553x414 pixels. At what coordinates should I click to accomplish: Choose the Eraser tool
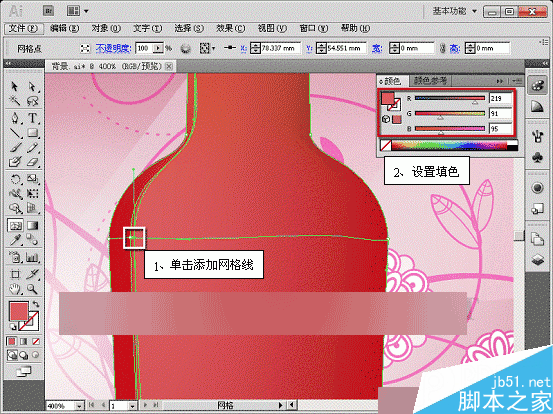click(32, 162)
